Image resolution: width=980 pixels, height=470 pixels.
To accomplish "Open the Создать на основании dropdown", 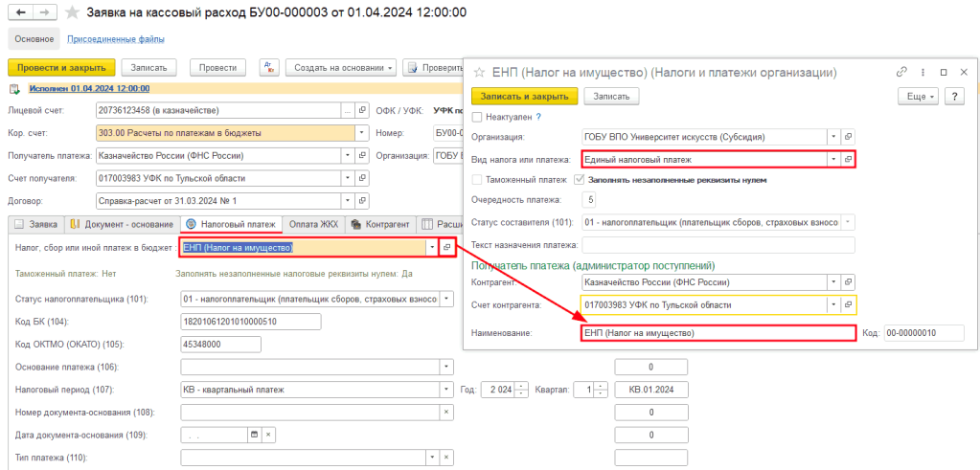I will click(x=340, y=67).
